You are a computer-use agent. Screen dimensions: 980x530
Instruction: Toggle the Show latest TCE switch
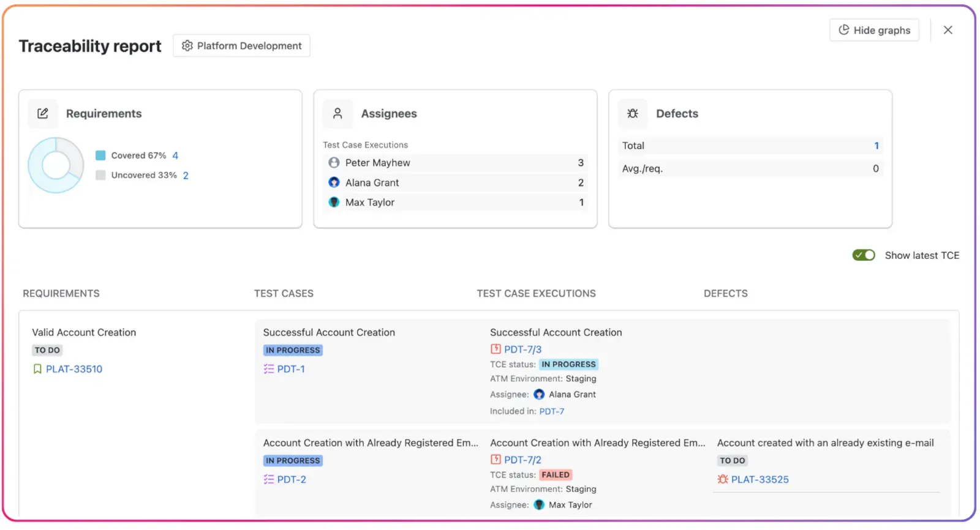pos(864,255)
